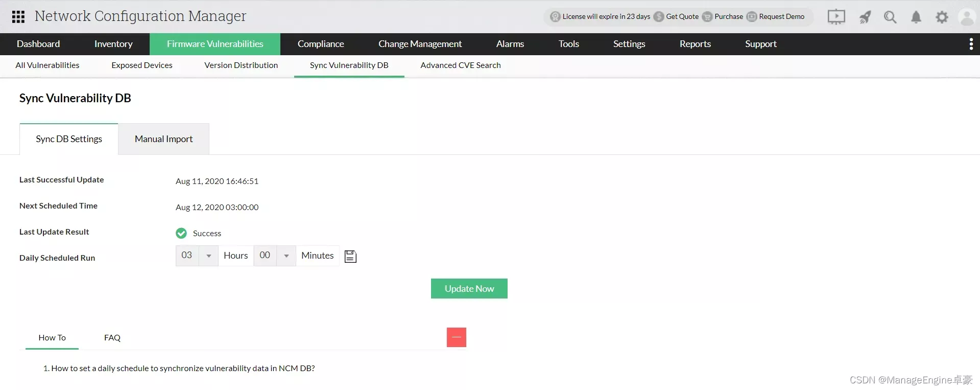Viewport: 980px width, 390px height.
Task: Click the 'License will expire in 23 days' text
Action: 606,17
